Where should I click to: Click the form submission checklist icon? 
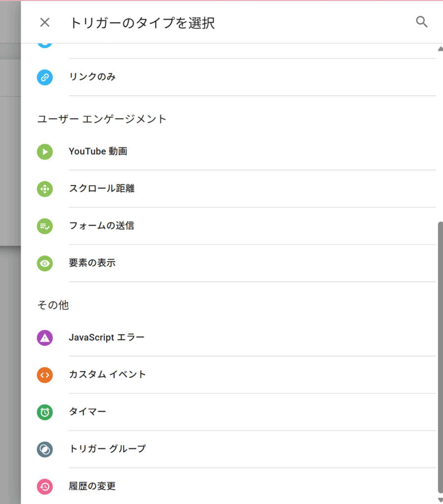click(x=45, y=226)
